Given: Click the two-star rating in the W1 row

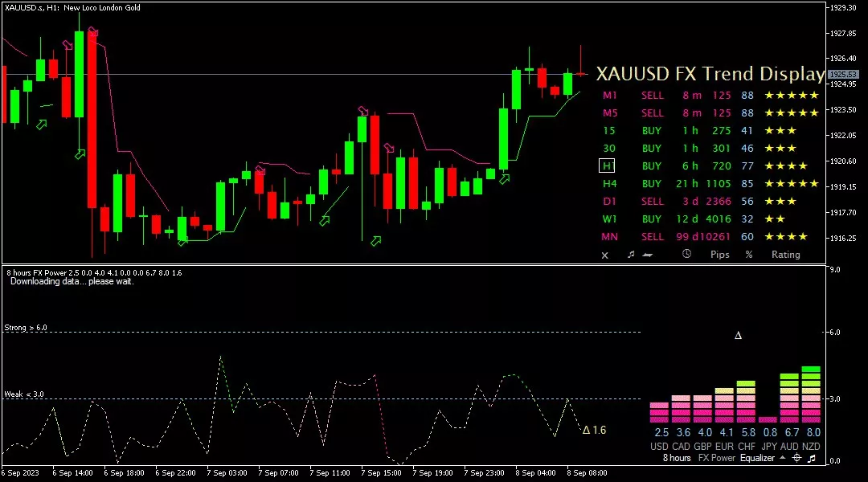Looking at the screenshot, I should [x=775, y=219].
